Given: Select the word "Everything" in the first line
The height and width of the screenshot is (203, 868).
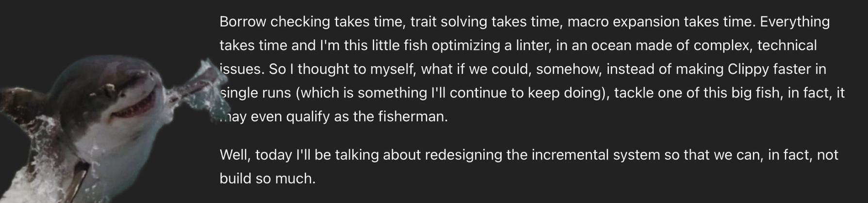Looking at the screenshot, I should (x=795, y=22).
